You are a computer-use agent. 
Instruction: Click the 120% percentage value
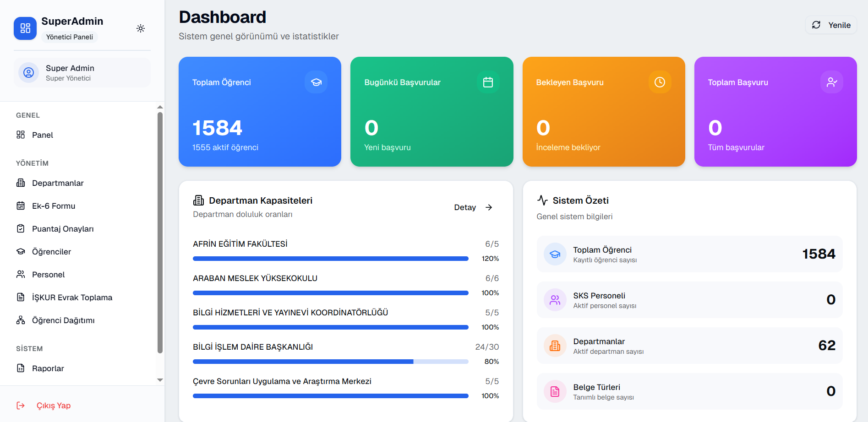tap(490, 259)
